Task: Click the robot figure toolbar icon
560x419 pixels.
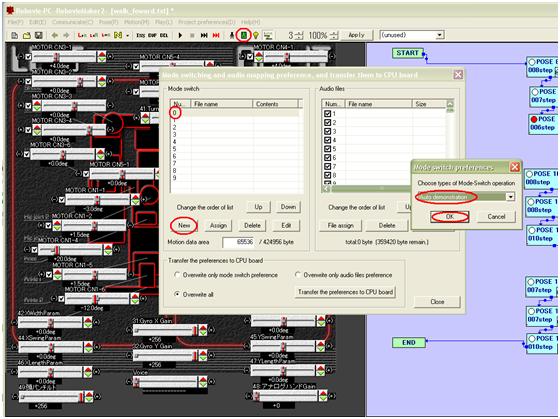Action: [232, 35]
